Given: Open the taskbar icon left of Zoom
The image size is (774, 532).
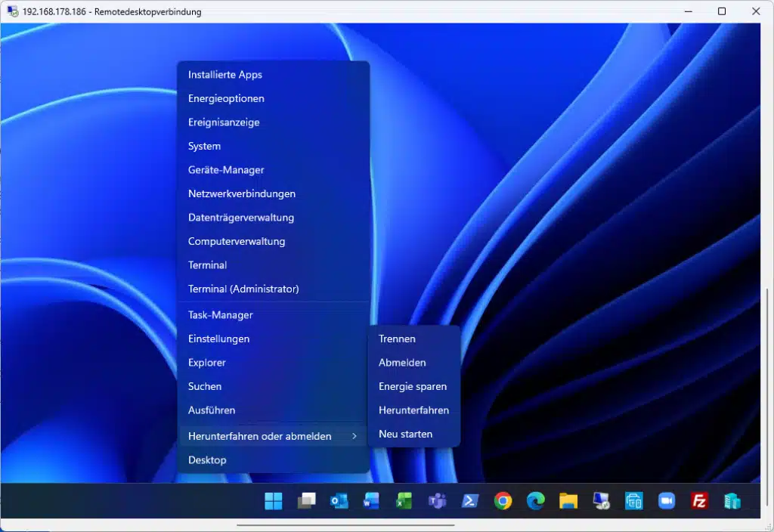Looking at the screenshot, I should point(634,501).
